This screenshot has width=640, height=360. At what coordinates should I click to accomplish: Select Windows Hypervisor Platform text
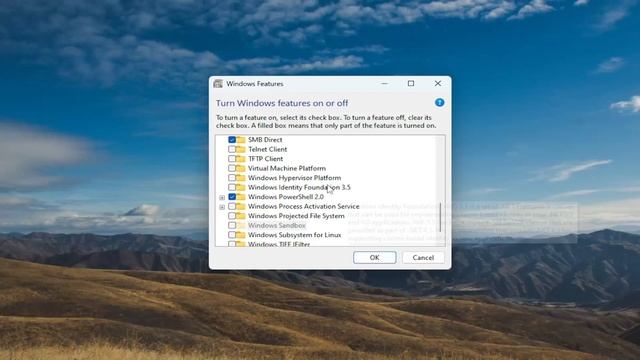coord(294,178)
